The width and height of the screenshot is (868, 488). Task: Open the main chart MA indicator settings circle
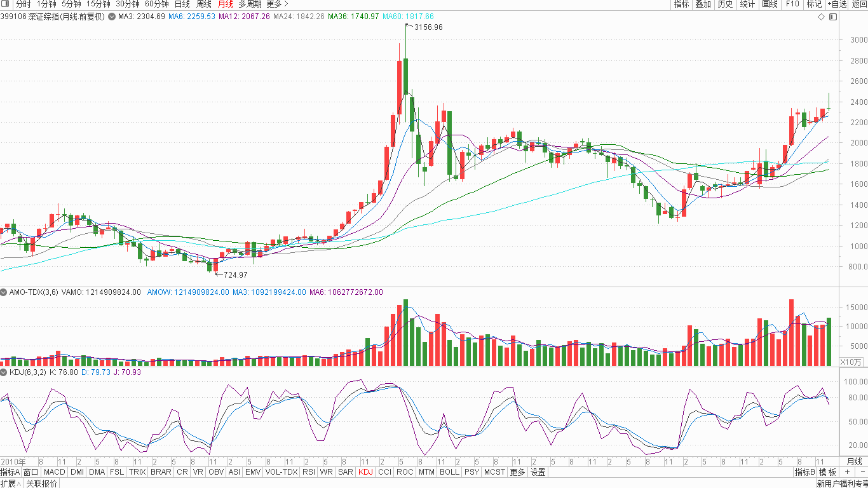point(112,17)
